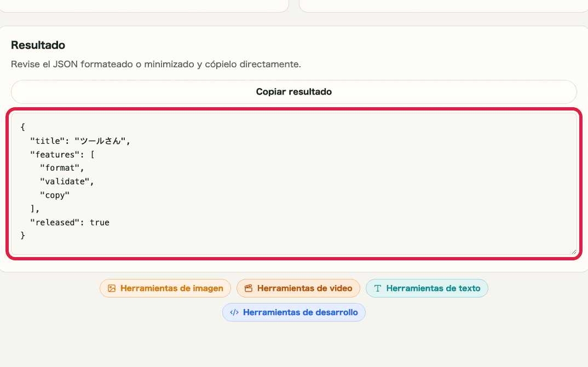Click the resize grip of the result box
Viewport: 588px width, 367px height.
(574, 252)
